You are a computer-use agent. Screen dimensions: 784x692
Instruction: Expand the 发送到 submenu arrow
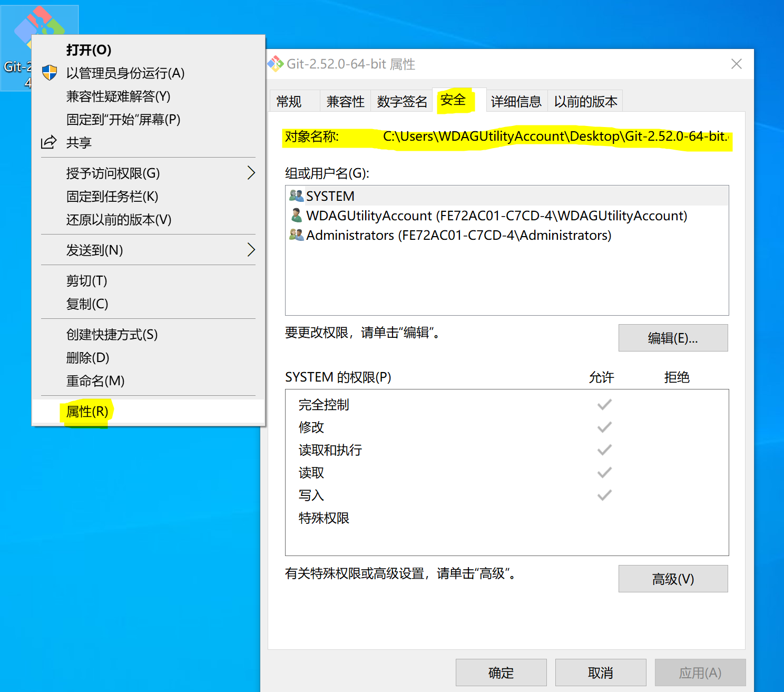pos(251,250)
